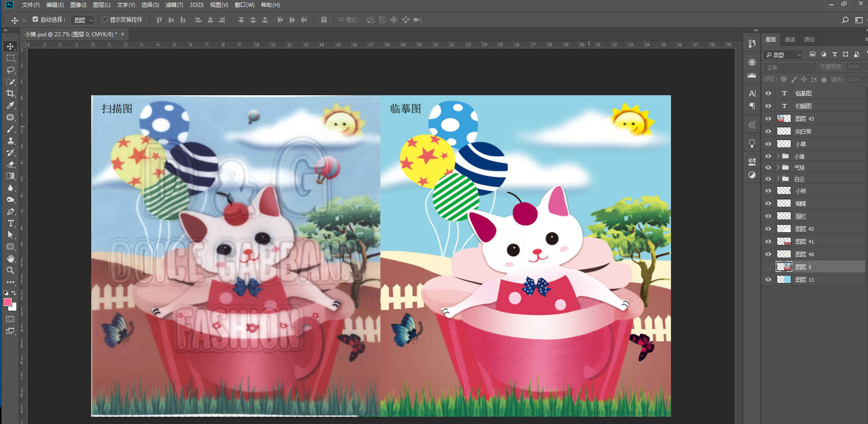Select the Path Selection tool
This screenshot has height=424, width=868.
(x=10, y=235)
